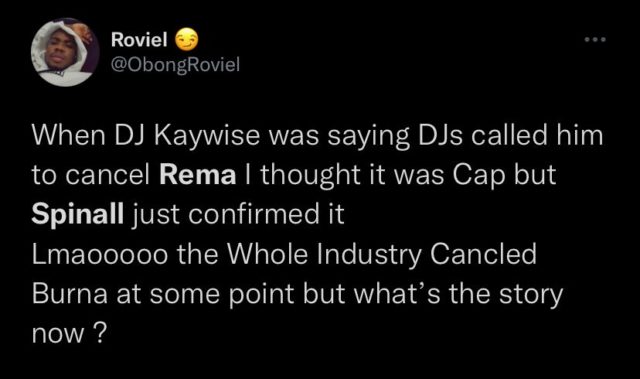Click the phrase to cancel
This screenshot has width=640, height=379.
click(91, 175)
